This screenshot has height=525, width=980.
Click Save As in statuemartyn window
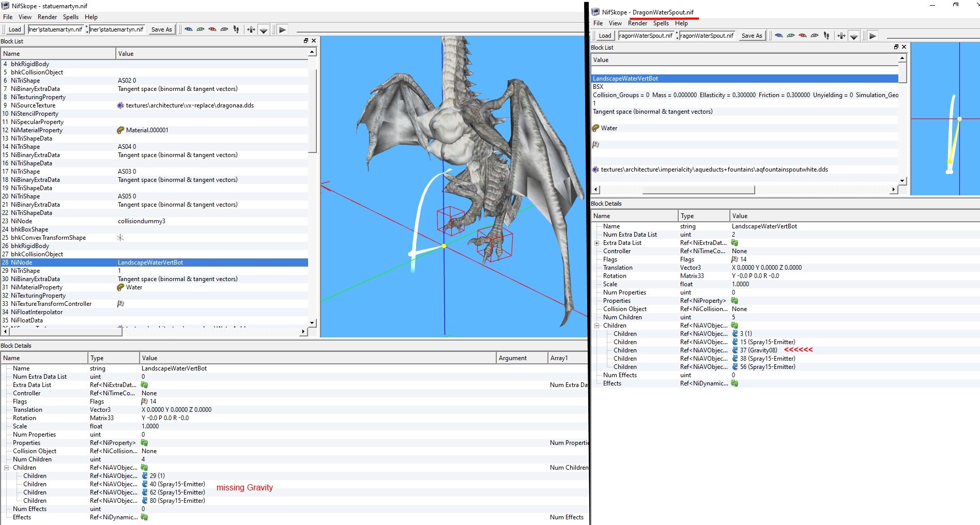click(x=161, y=29)
